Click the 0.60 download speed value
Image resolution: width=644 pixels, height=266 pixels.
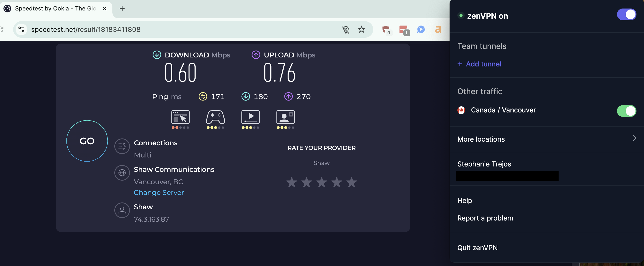point(180,73)
